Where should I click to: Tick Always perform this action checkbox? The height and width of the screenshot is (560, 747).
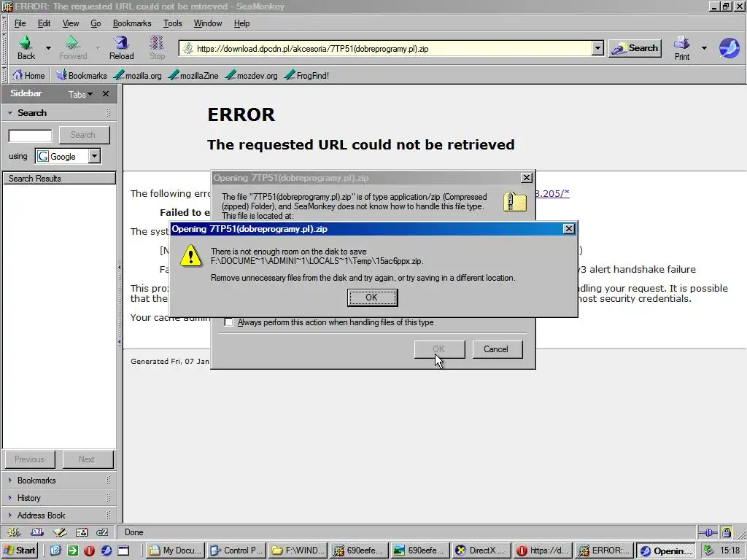coord(228,322)
